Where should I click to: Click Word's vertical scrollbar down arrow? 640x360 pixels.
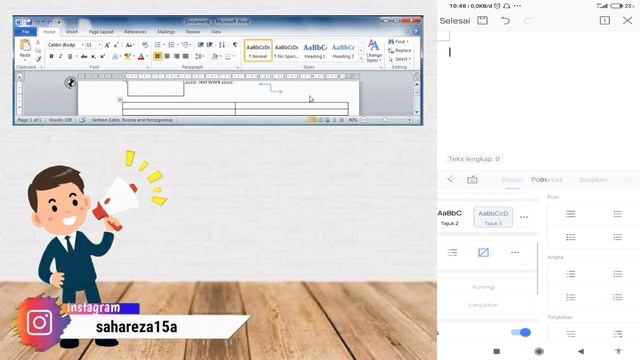[x=416, y=112]
